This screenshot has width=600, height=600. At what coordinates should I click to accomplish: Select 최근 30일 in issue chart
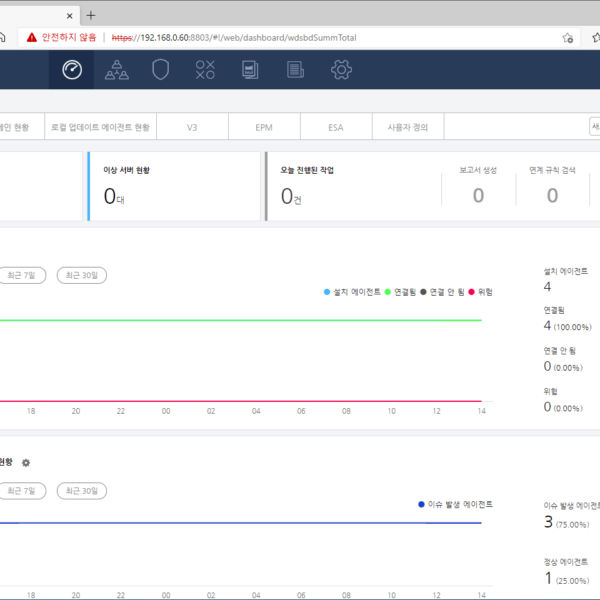tap(82, 491)
